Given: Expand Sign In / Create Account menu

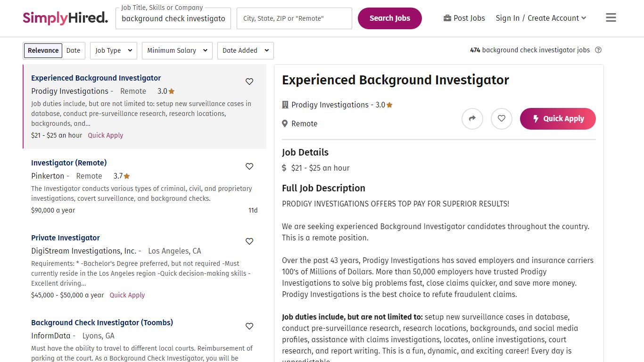Looking at the screenshot, I should tap(541, 18).
